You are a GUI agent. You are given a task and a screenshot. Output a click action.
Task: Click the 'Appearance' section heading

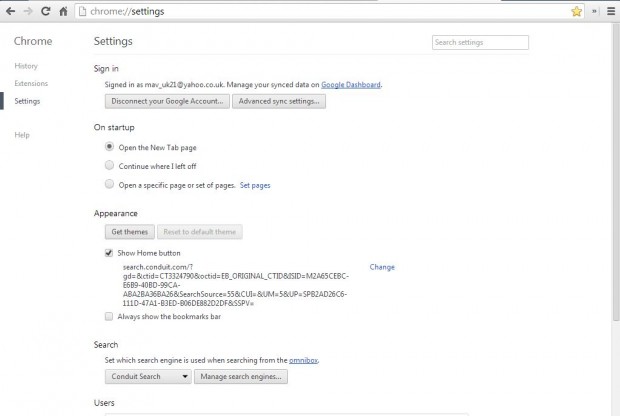[115, 214]
